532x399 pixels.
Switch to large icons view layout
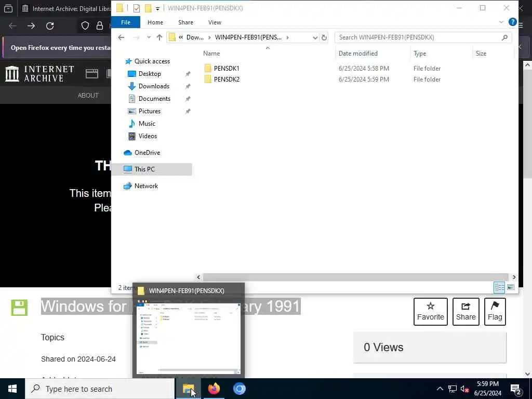(x=511, y=287)
